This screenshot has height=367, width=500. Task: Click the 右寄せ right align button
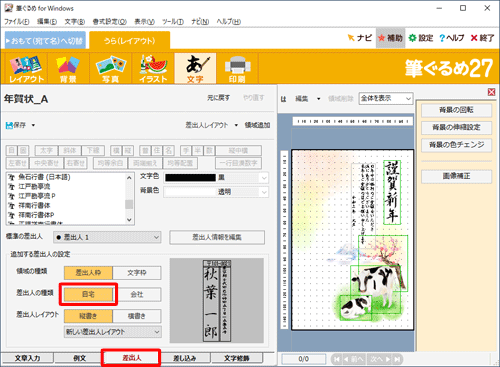76,163
